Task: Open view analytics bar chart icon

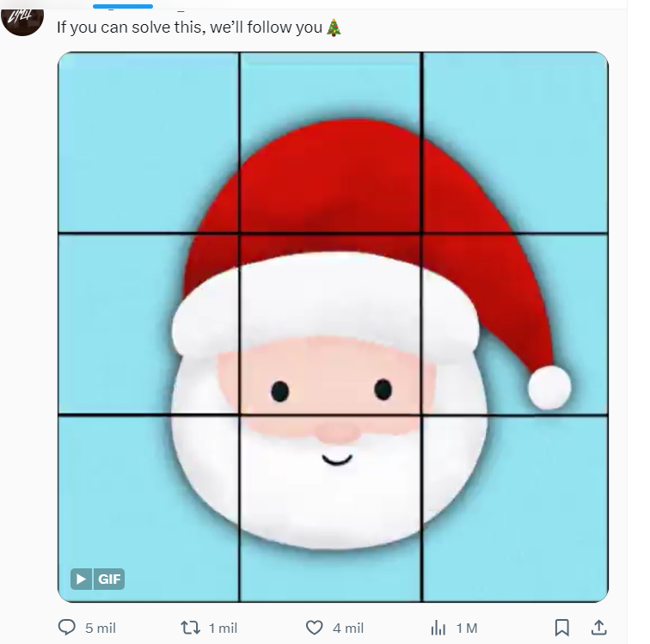Action: pos(438,628)
